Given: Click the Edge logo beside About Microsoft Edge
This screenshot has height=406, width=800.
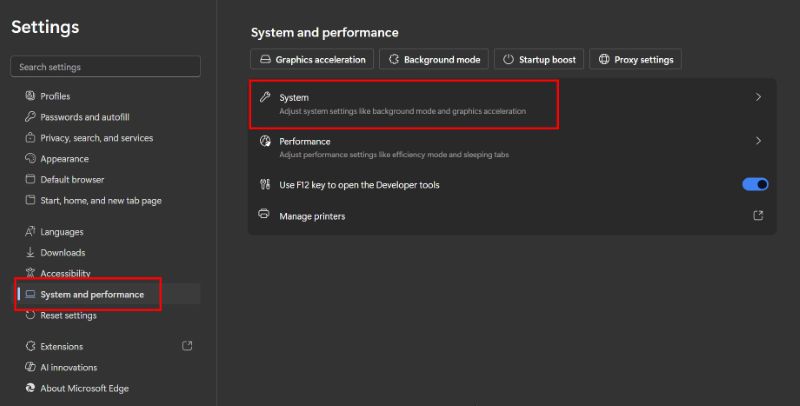Looking at the screenshot, I should (x=29, y=388).
